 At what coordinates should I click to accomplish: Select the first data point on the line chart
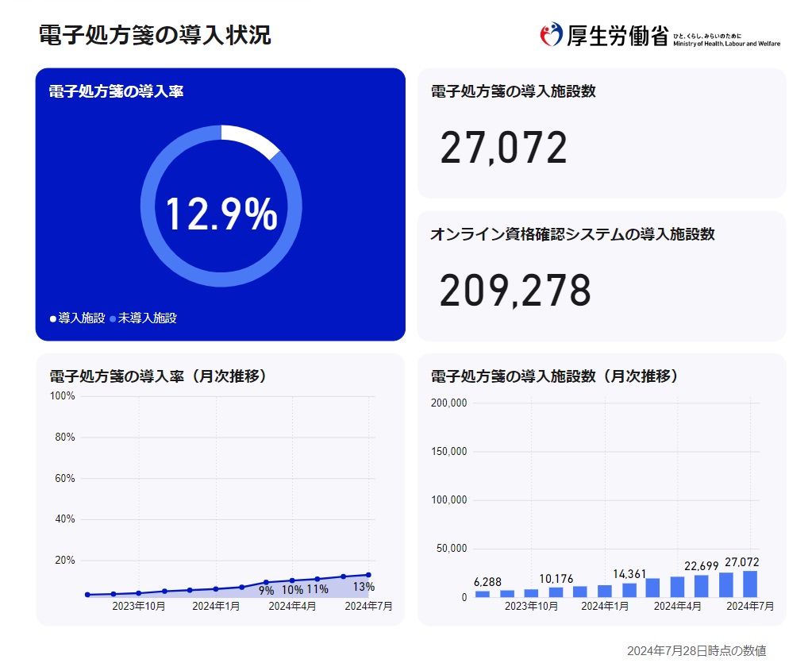coord(87,595)
